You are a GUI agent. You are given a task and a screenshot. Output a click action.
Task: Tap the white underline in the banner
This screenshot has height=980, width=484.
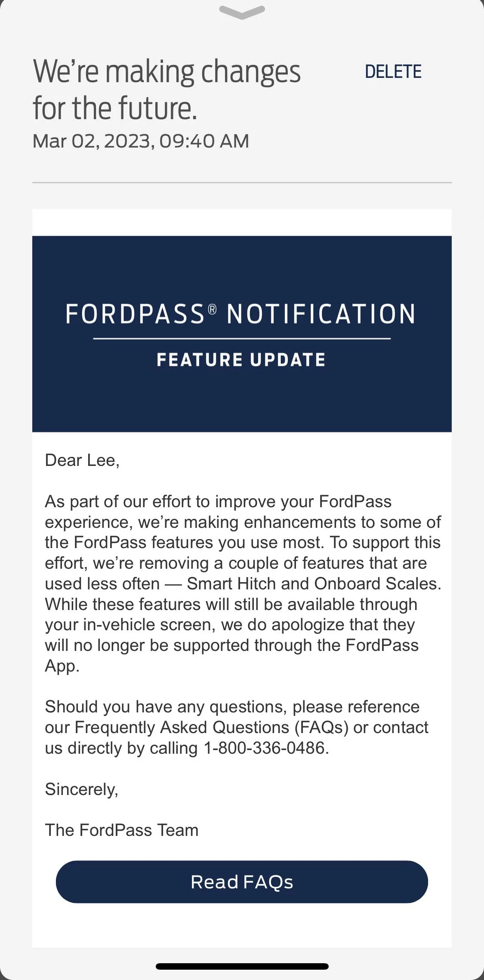242,339
